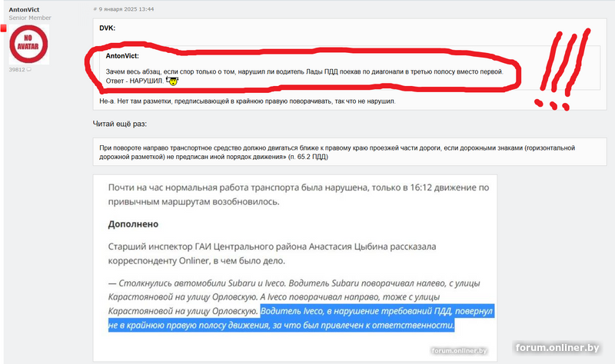This screenshot has width=615, height=364.
Task: Open AntonVict's user profile link
Action: point(24,9)
